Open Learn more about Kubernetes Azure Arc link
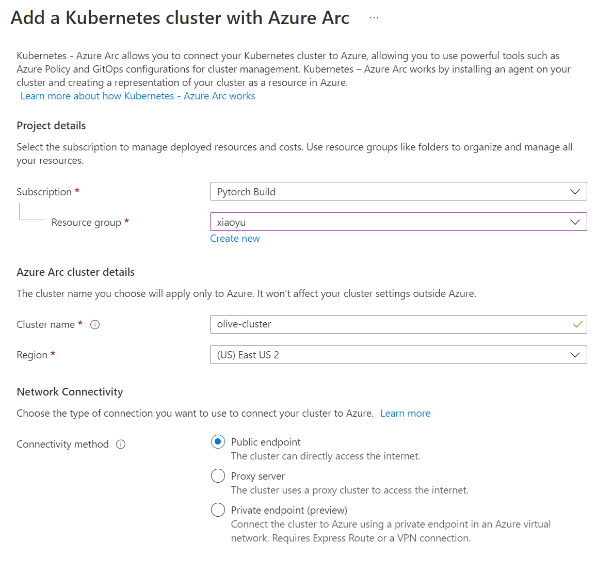This screenshot has height=564, width=615. tap(138, 96)
